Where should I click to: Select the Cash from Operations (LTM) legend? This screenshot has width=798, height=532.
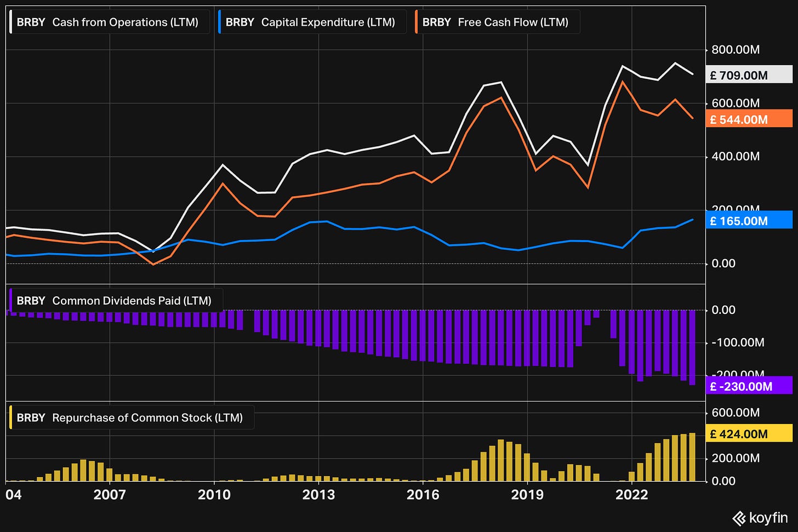point(109,22)
